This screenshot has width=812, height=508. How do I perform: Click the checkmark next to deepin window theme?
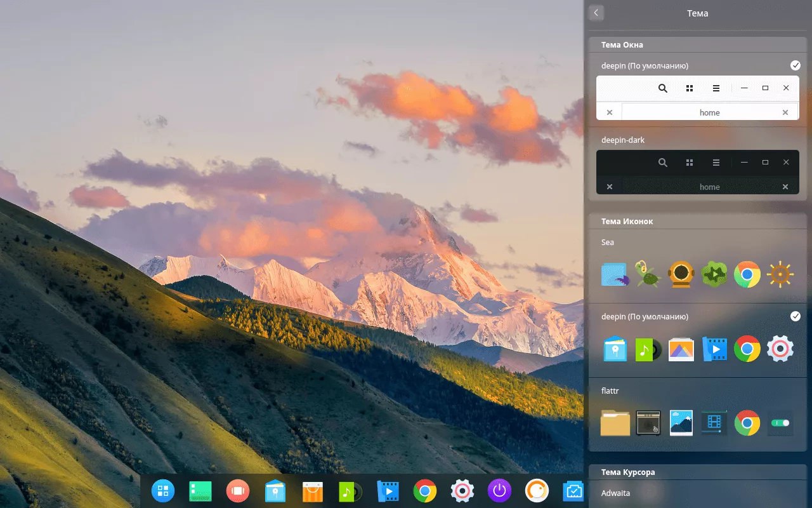(796, 65)
